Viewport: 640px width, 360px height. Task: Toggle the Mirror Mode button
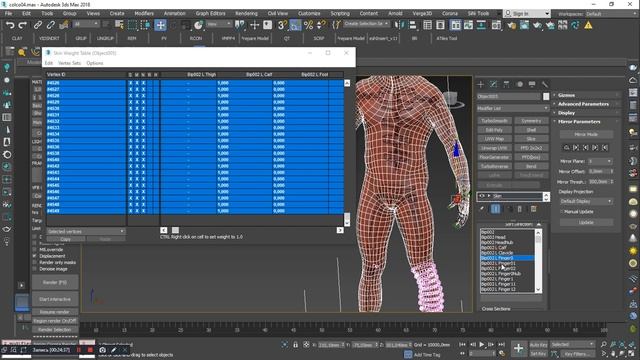point(586,134)
